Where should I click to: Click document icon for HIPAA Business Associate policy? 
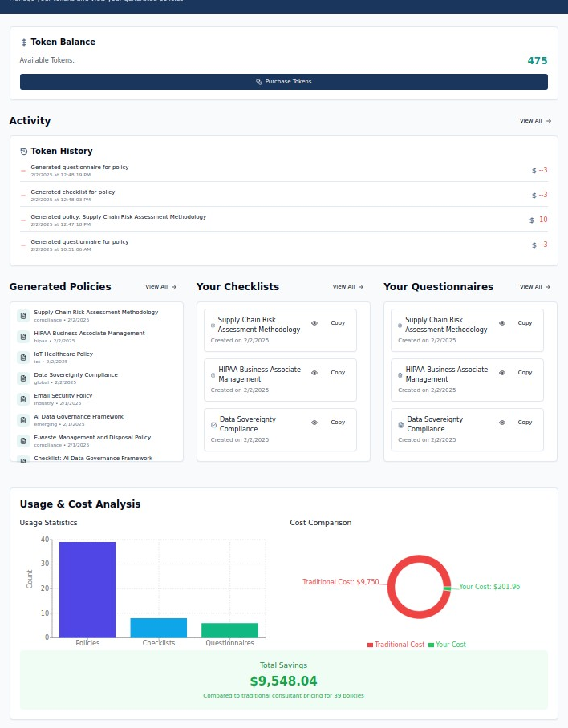23,337
